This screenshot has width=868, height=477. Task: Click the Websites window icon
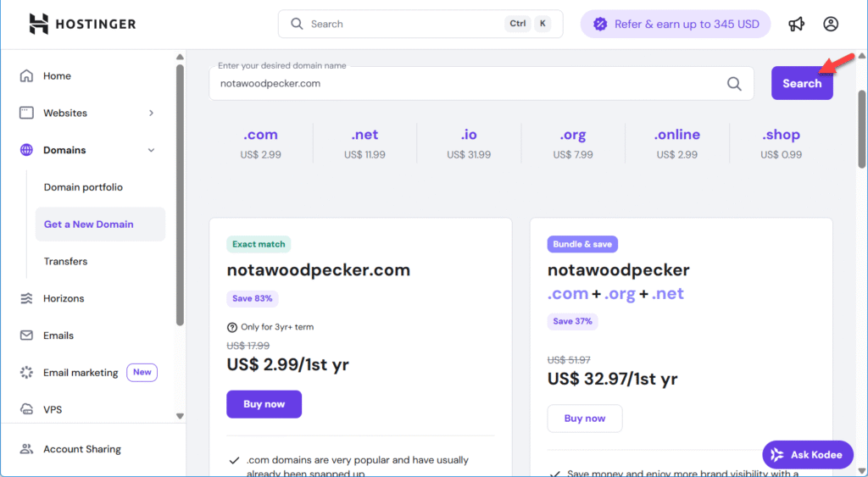26,113
